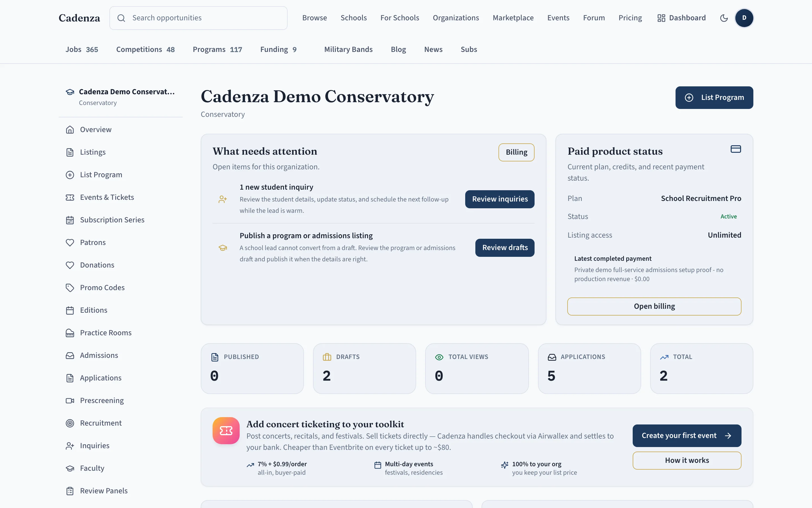Screen dimensions: 812x508
Task: Open the Blog link
Action: (x=398, y=49)
